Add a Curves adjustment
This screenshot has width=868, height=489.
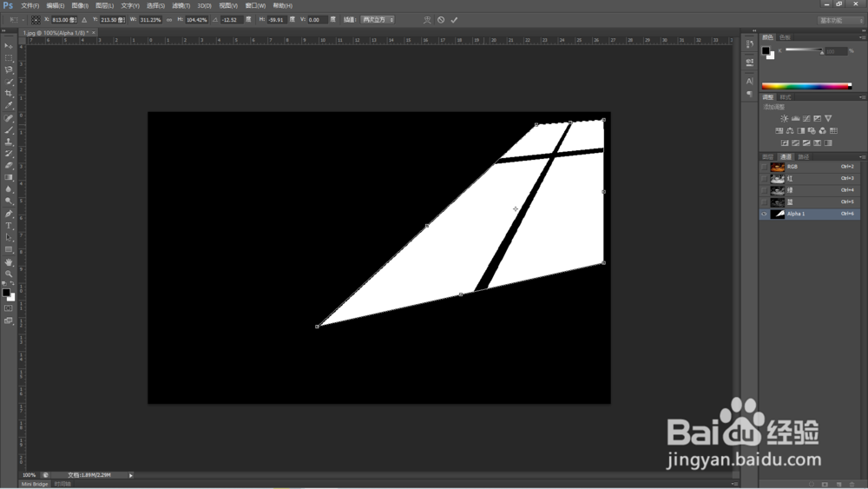pyautogui.click(x=806, y=118)
